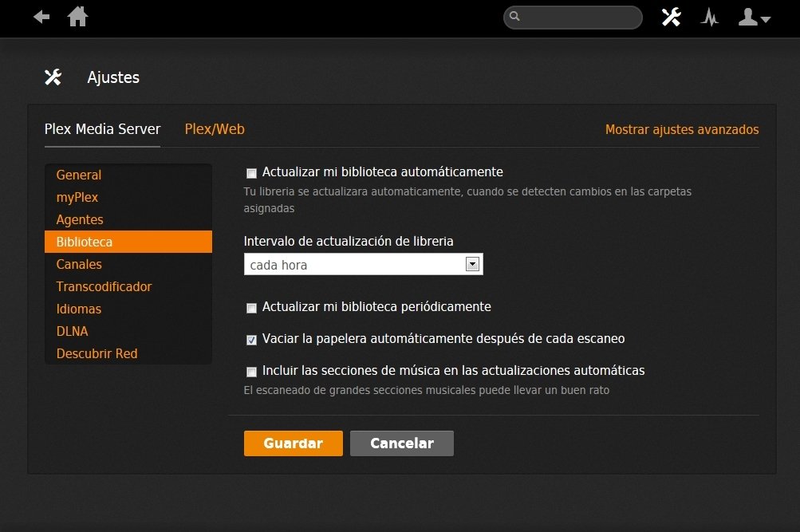Open the Canales settings section
The height and width of the screenshot is (532, 800).
click(128, 264)
